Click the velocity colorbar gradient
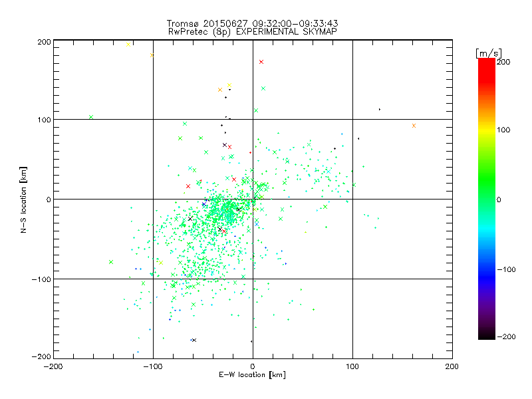This screenshot has width=532, height=399. (487, 199)
